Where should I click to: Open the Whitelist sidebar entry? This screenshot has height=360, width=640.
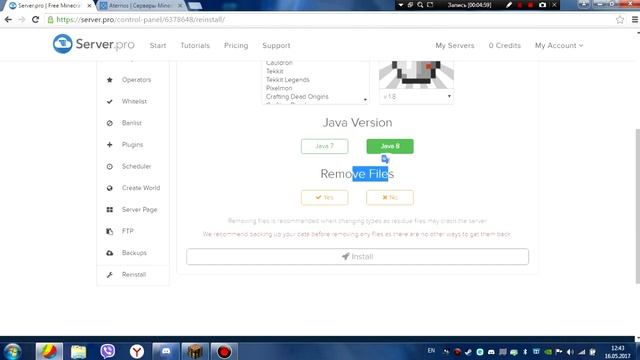pos(133,101)
